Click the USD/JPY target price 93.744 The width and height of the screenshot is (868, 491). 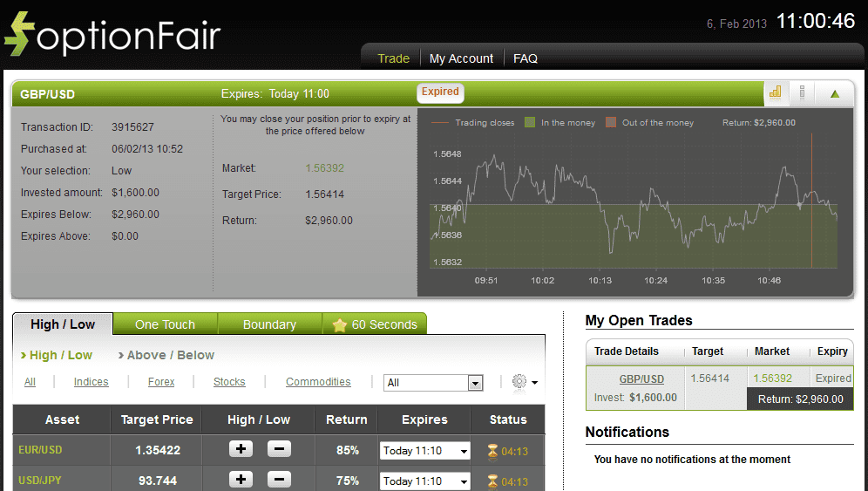[x=158, y=481]
